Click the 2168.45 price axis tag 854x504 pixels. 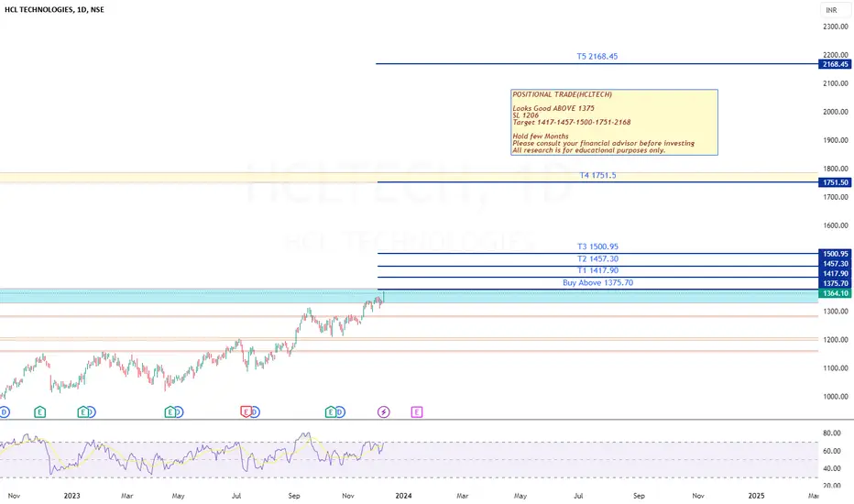(835, 64)
